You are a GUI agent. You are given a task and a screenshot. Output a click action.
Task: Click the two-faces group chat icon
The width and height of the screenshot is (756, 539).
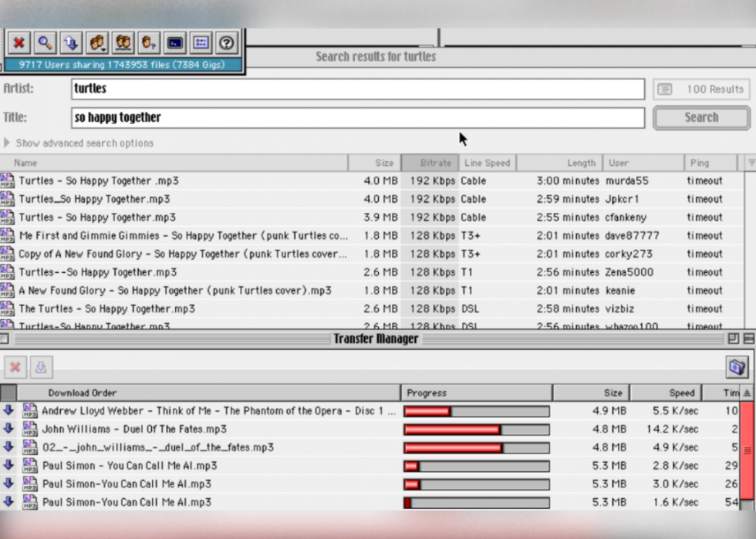click(x=123, y=43)
